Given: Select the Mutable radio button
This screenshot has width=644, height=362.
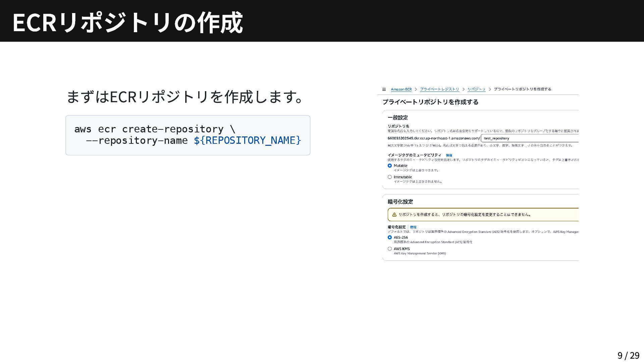Looking at the screenshot, I should [x=390, y=166].
